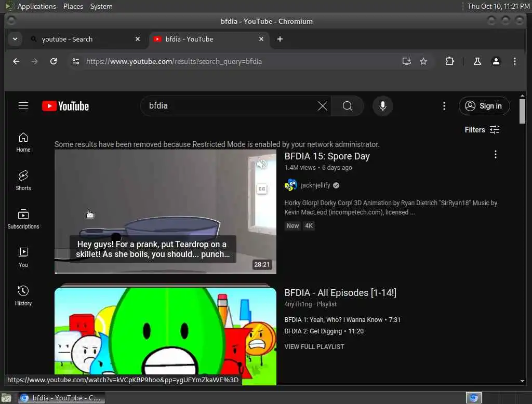532x404 pixels.
Task: Click the 4nyTh1ng playlist owner text
Action: tap(298, 304)
